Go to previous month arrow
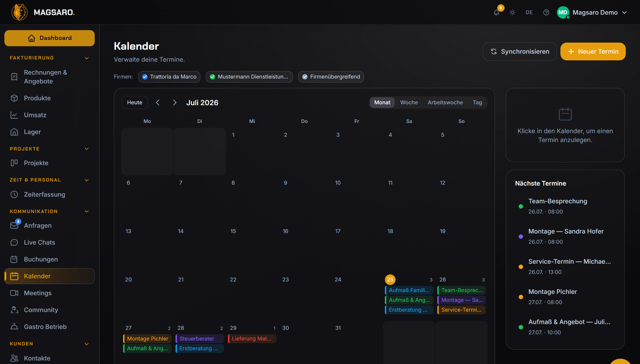 pyautogui.click(x=158, y=103)
